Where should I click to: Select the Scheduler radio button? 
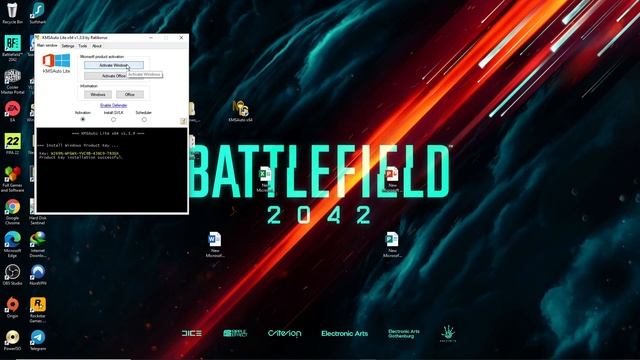point(144,120)
